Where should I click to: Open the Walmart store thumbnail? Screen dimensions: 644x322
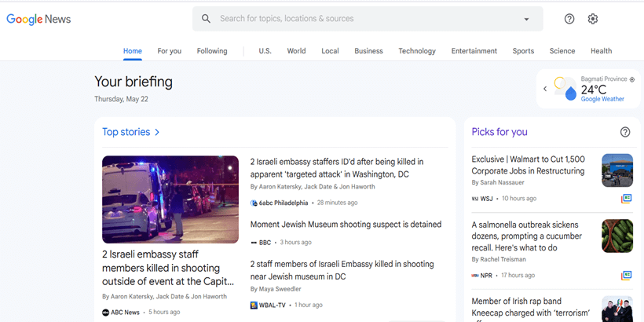click(617, 170)
